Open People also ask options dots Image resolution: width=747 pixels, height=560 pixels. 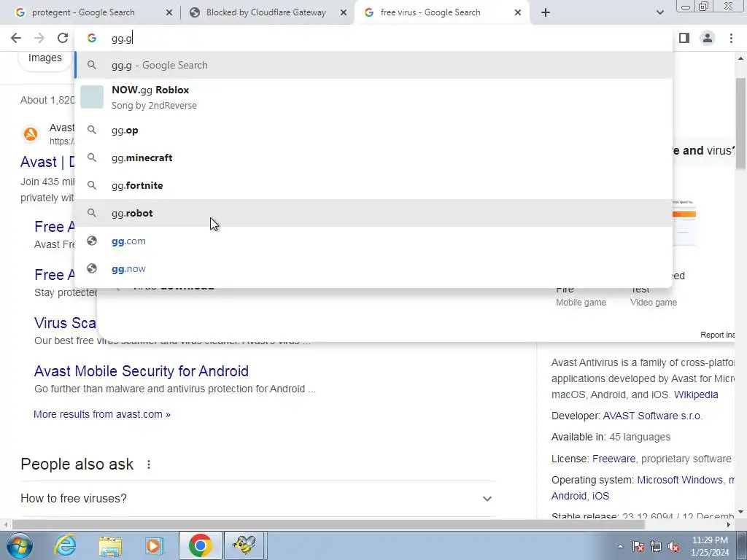(x=149, y=464)
